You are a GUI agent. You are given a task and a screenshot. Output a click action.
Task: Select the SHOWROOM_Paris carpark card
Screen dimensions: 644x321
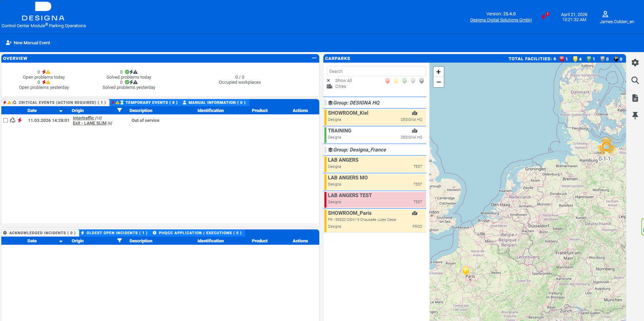(375, 221)
